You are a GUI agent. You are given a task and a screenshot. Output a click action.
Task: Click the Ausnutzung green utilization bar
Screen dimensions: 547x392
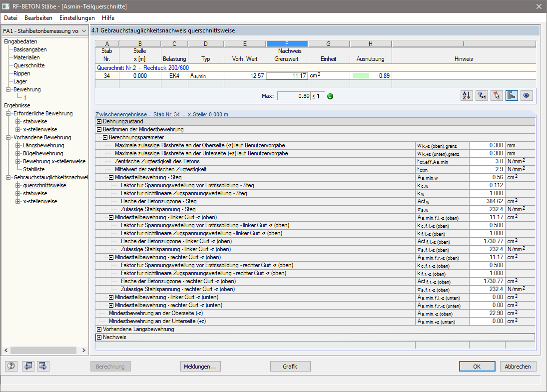tap(361, 76)
